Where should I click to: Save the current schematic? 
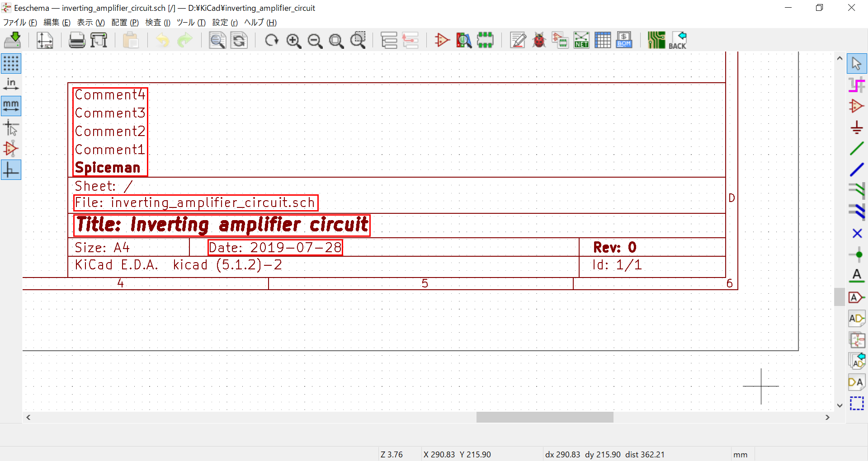[x=13, y=40]
